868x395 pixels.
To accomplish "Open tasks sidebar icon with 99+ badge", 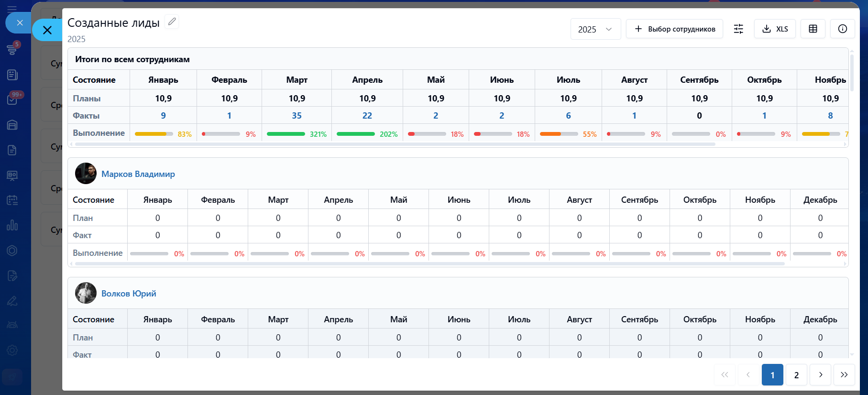I will 12,99.
